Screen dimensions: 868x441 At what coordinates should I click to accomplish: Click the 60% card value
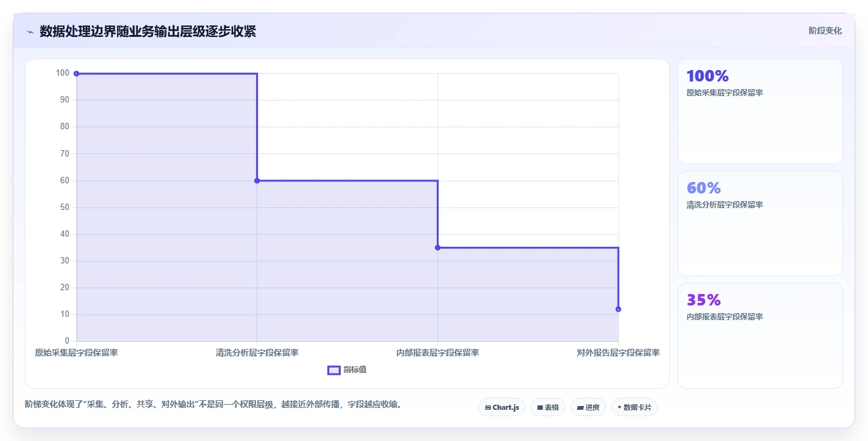[x=704, y=188]
